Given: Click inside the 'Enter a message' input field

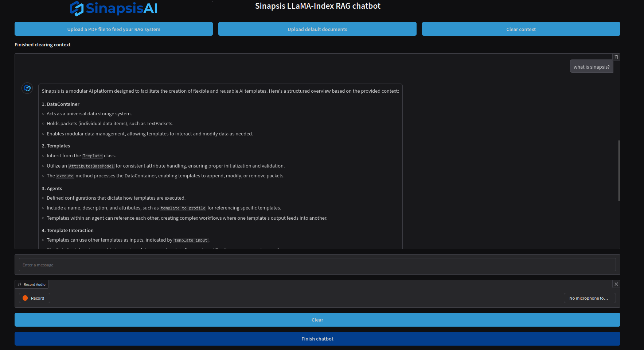Looking at the screenshot, I should coord(317,265).
